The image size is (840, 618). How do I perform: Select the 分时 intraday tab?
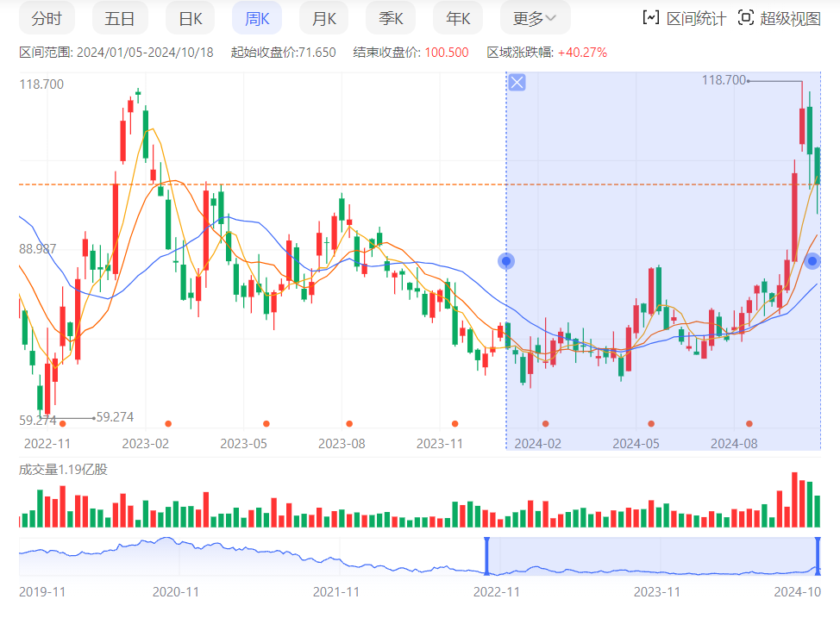pos(47,18)
